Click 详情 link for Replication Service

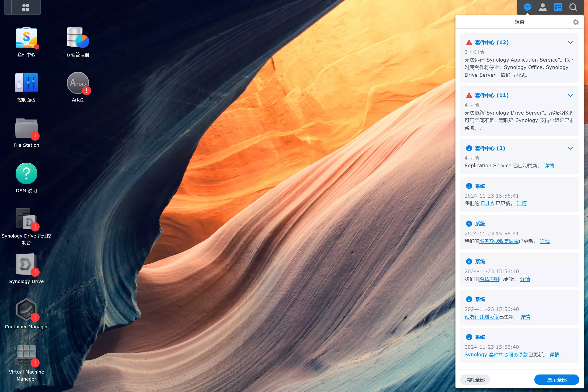tap(549, 165)
